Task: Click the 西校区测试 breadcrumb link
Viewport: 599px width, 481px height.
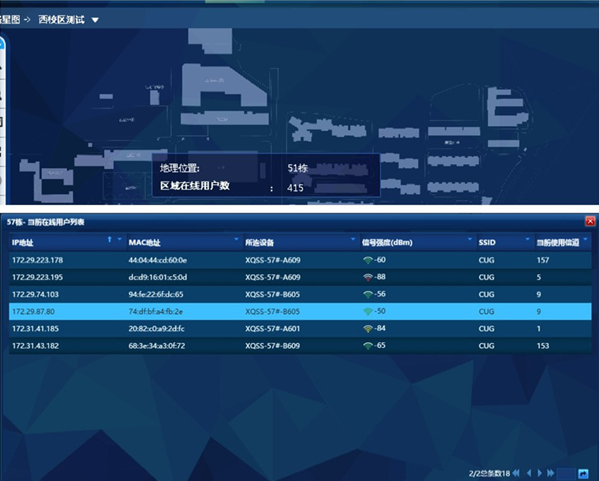Action: click(62, 19)
